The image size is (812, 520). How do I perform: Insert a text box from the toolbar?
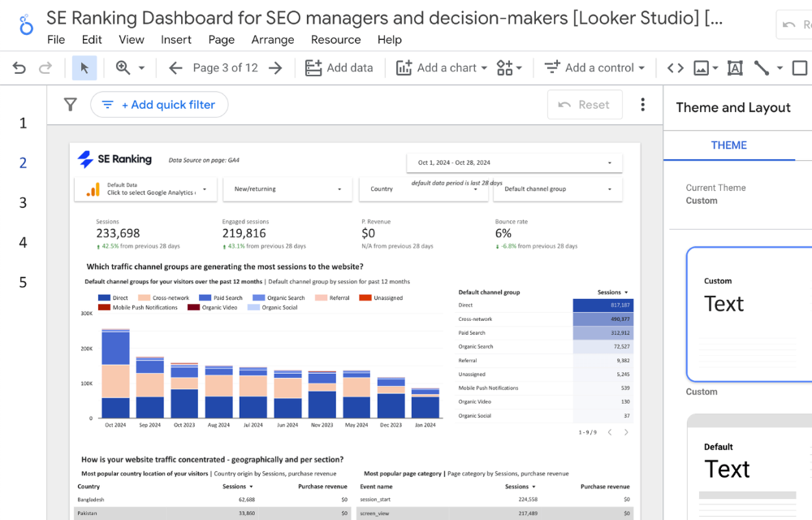point(735,68)
